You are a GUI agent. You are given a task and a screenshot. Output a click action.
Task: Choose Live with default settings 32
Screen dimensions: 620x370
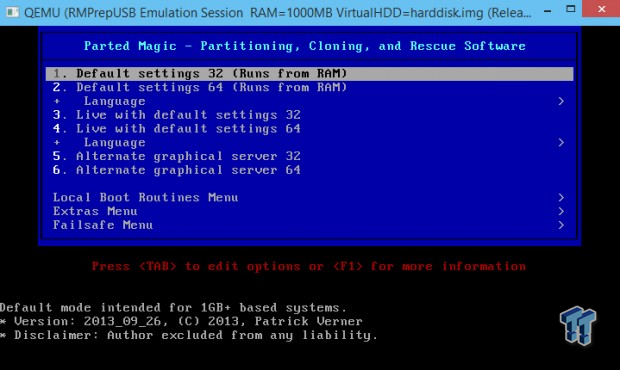point(177,115)
